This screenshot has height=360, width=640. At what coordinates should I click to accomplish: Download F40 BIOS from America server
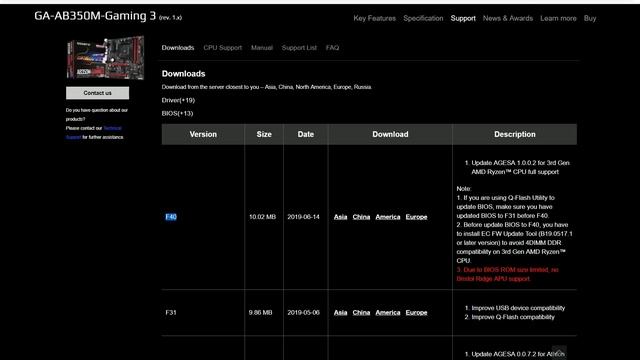pyautogui.click(x=388, y=217)
